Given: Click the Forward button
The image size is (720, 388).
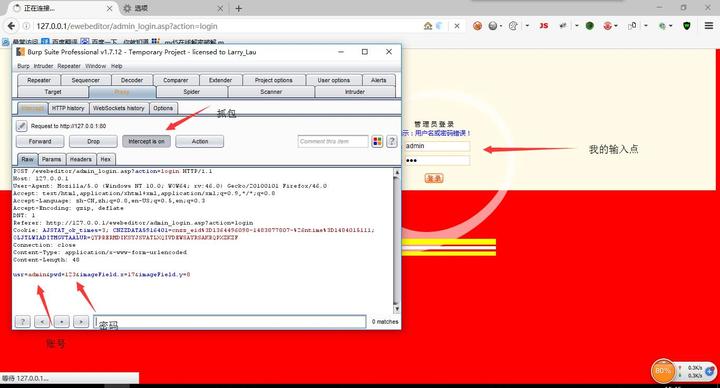Looking at the screenshot, I should coord(40,141).
